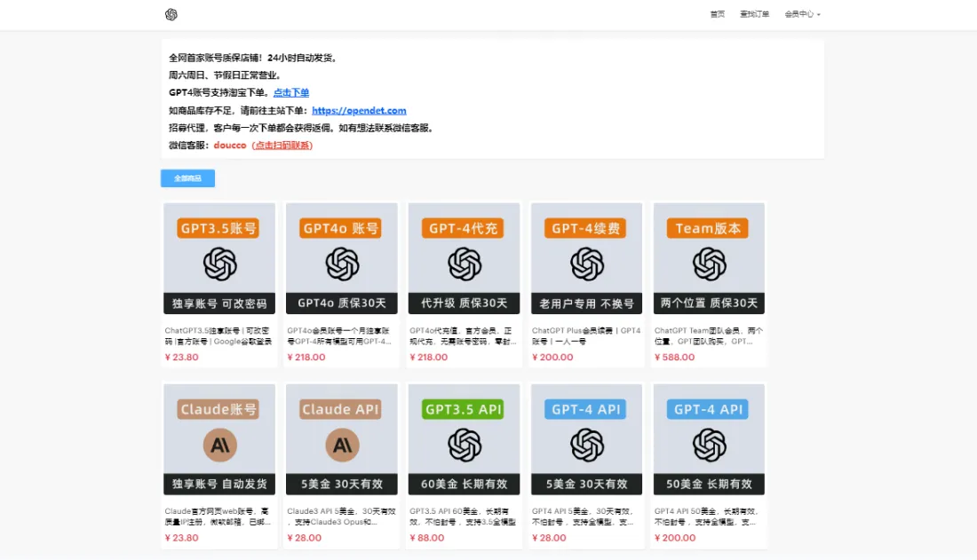
Task: Open the 5美金 GPT-4 API product logo
Action: coord(587,445)
